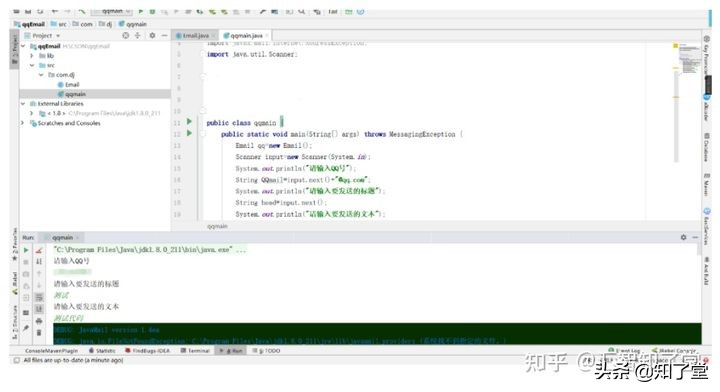Clear console with the trash icon
The image size is (720, 392).
[x=39, y=332]
